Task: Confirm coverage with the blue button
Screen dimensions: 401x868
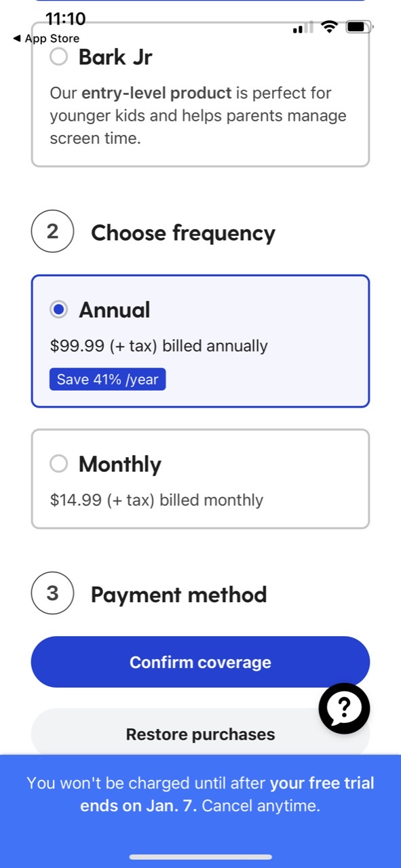Action: coord(200,662)
